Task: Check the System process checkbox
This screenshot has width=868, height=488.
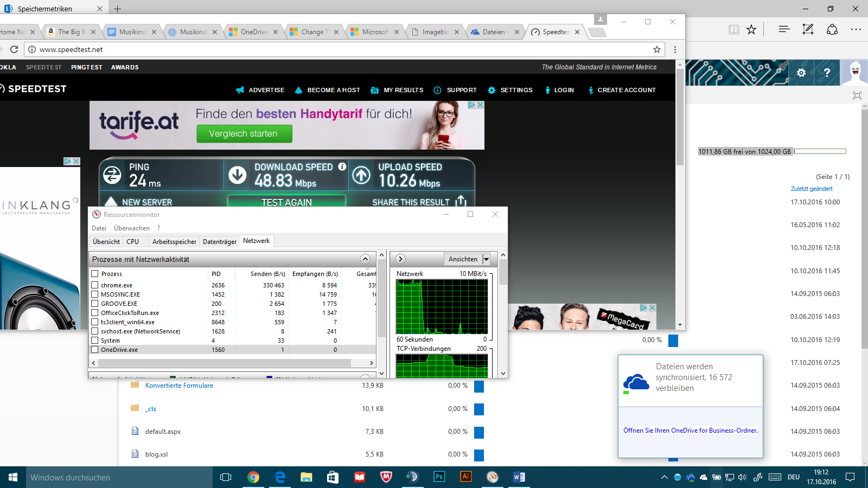Action: pos(95,341)
